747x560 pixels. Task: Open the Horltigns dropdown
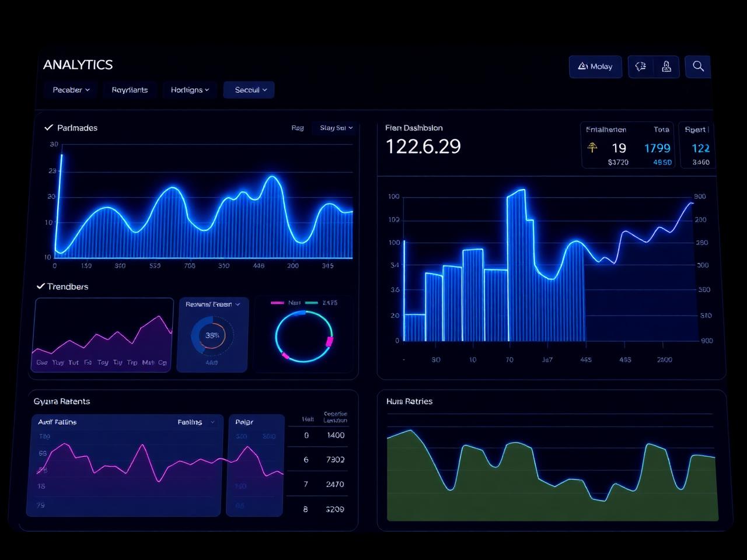(x=190, y=90)
